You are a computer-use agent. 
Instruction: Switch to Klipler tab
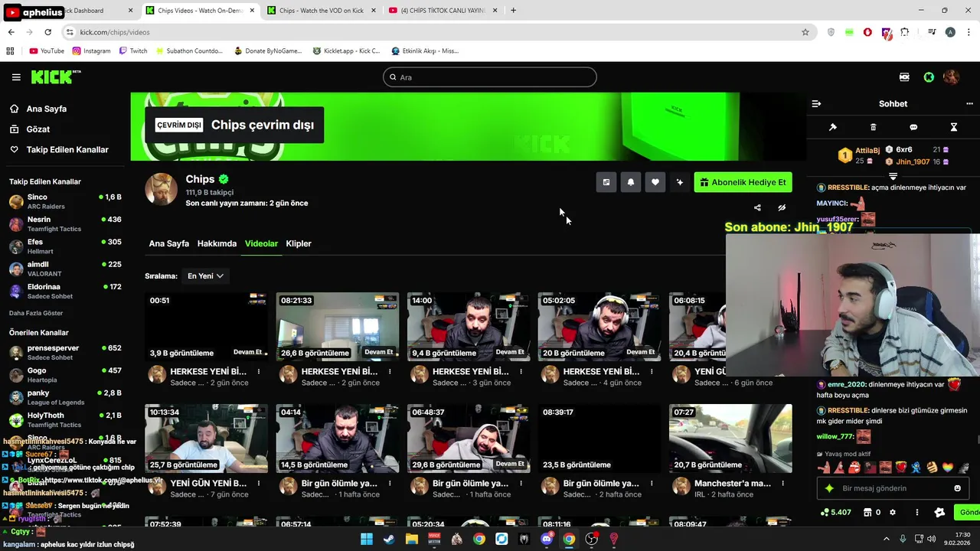pyautogui.click(x=299, y=243)
